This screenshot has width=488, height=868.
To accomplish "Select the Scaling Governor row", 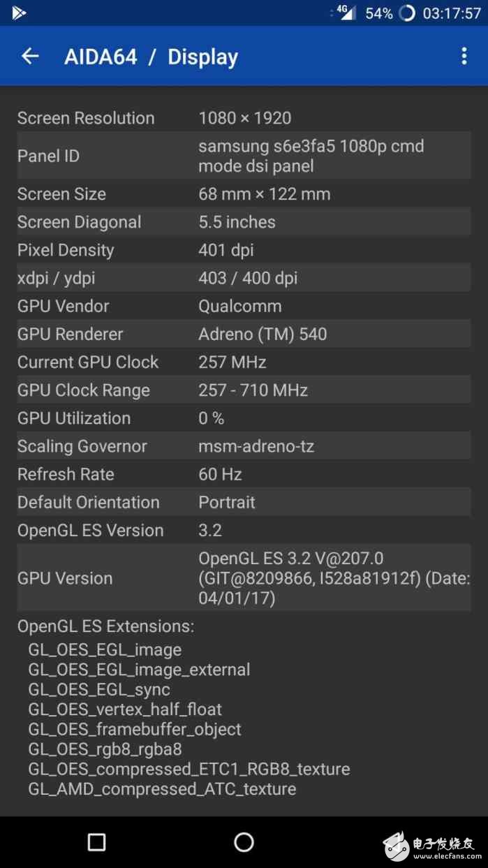I will tap(244, 446).
